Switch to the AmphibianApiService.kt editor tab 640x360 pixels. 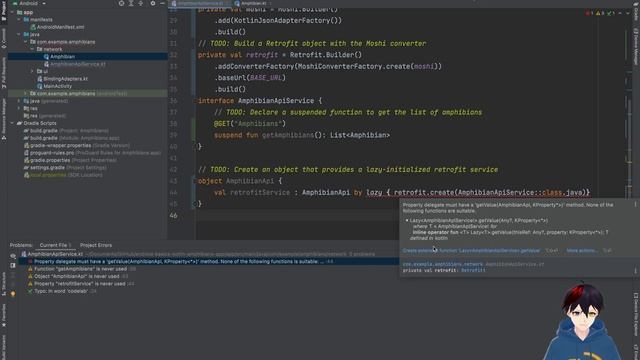pos(200,3)
